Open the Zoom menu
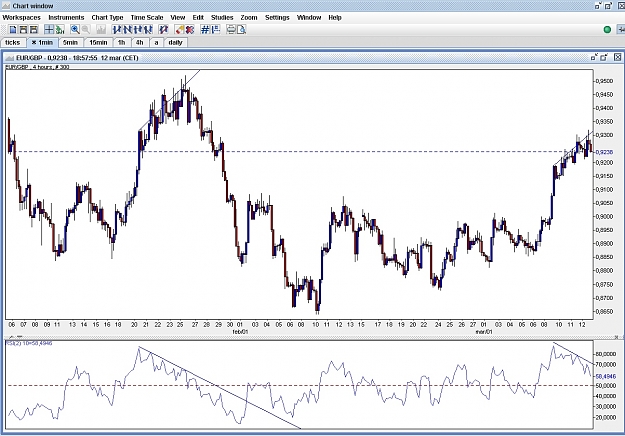This screenshot has width=625, height=436. point(249,18)
